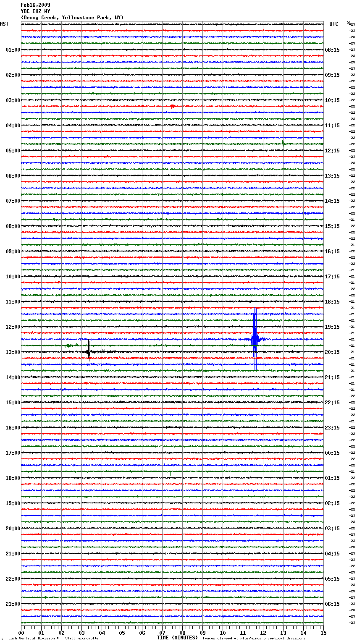Select the 15:00 MST time label
Screen dimensions: 357x644
coord(13,403)
